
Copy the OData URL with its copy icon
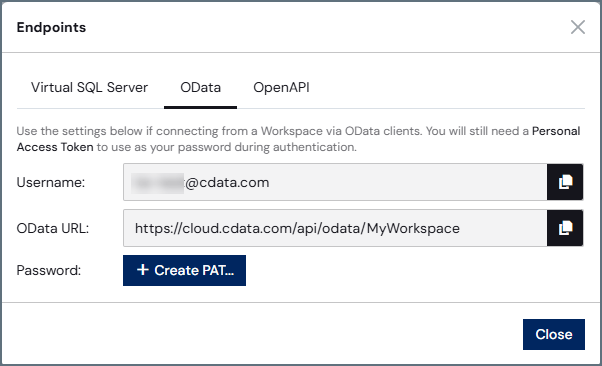click(x=565, y=228)
